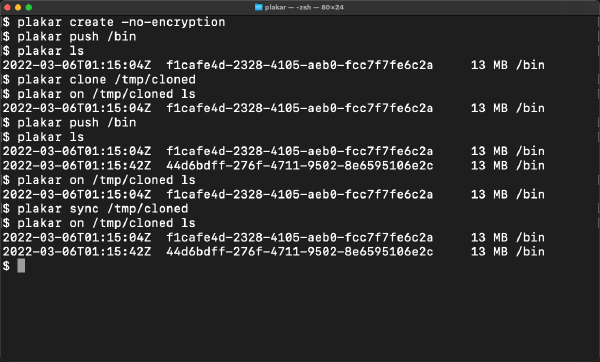Click the '/bin' path in first ls output
600x362 pixels.
click(x=530, y=65)
